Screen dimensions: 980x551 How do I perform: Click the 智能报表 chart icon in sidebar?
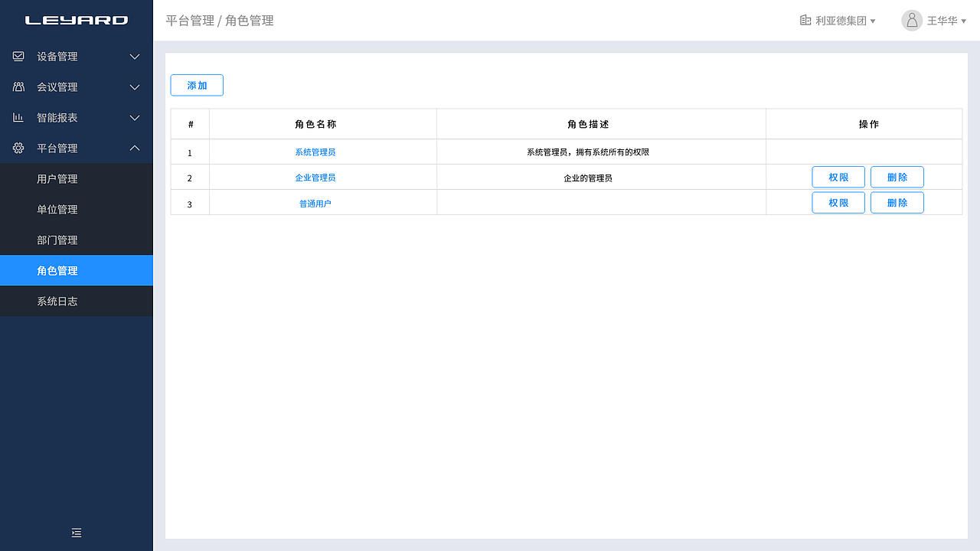(18, 117)
